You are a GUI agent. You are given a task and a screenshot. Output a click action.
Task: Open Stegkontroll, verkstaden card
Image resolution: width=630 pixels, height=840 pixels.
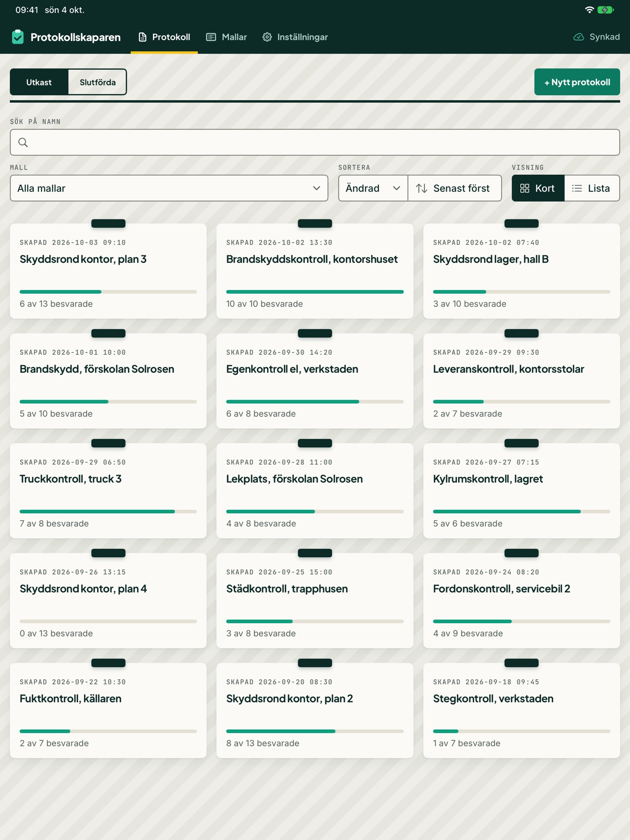(522, 711)
